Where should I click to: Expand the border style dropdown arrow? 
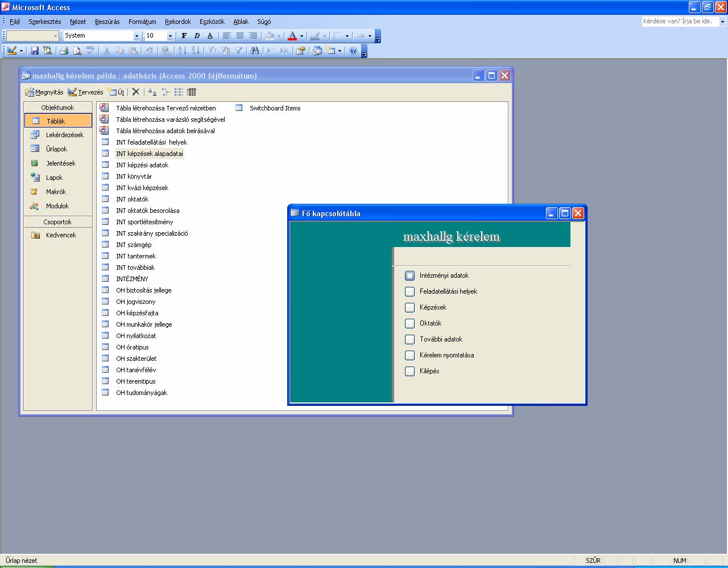pyautogui.click(x=347, y=36)
